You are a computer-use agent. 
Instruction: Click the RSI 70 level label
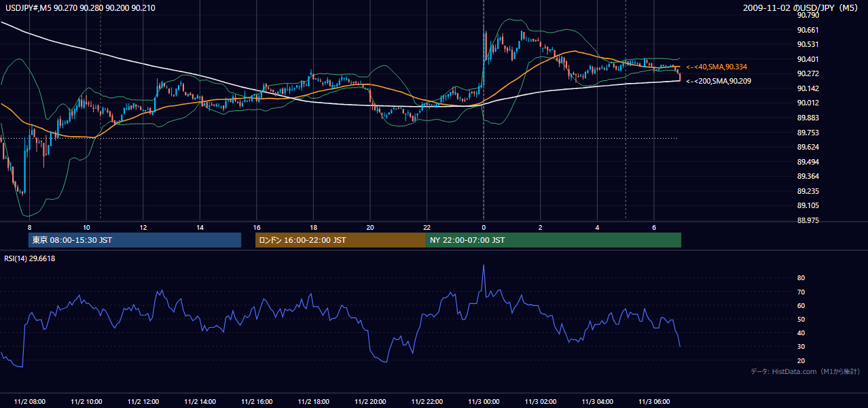[x=801, y=292]
